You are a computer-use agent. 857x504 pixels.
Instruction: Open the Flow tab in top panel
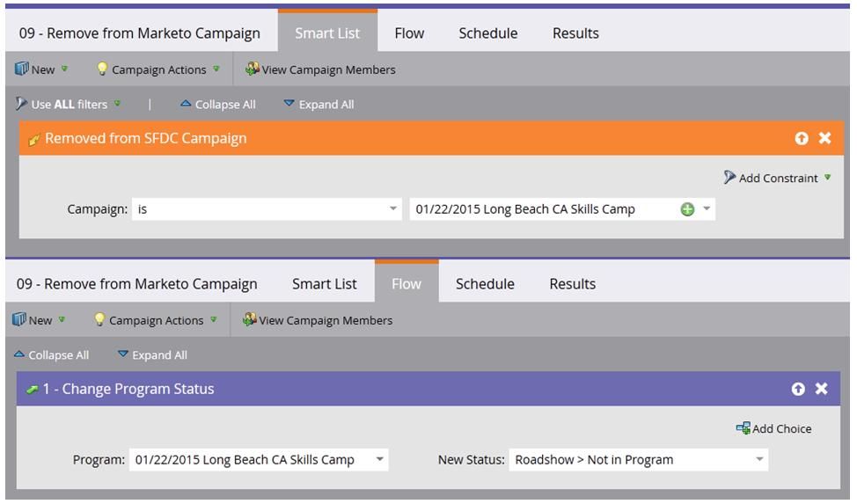click(409, 33)
